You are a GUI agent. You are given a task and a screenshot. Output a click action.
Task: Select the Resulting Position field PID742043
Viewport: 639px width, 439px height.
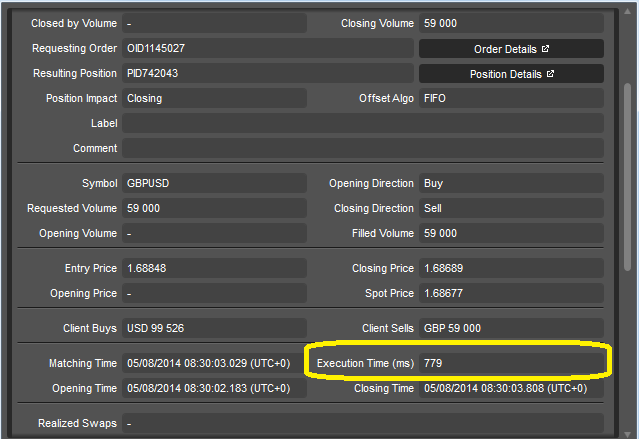pos(268,73)
